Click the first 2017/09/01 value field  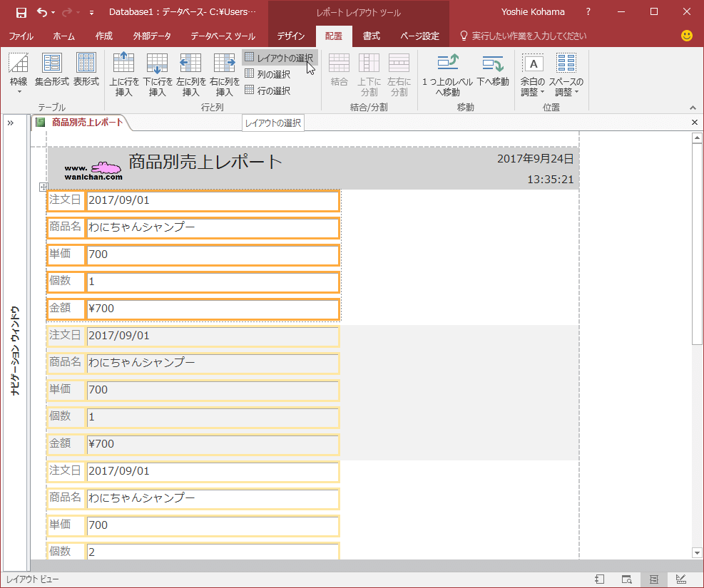(x=213, y=201)
